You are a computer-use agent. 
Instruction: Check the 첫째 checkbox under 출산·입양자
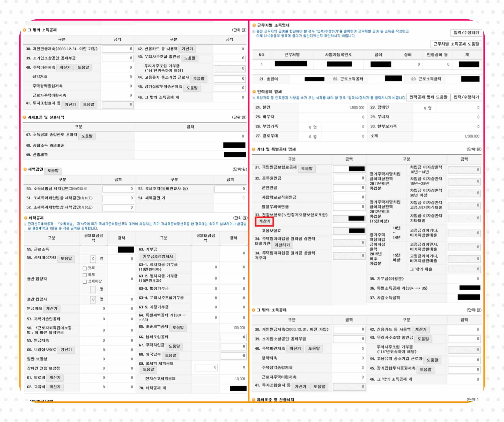[85, 268]
